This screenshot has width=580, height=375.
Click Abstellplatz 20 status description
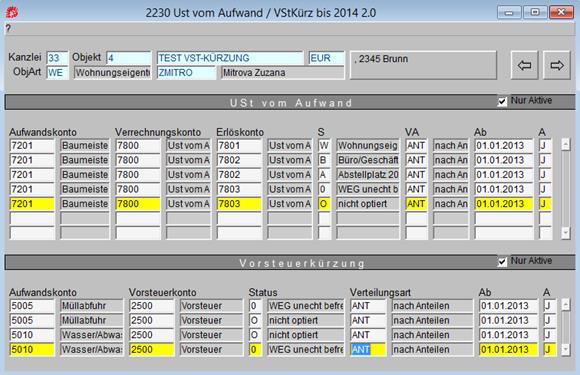tap(368, 175)
